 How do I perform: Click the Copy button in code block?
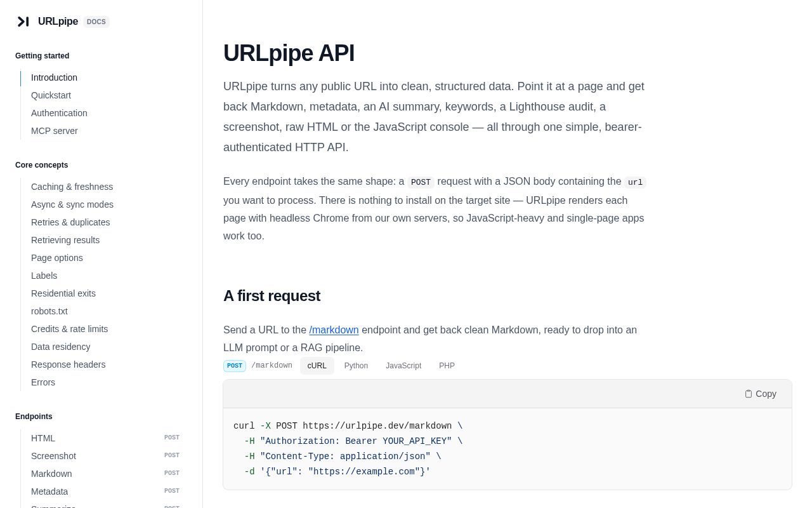[761, 394]
